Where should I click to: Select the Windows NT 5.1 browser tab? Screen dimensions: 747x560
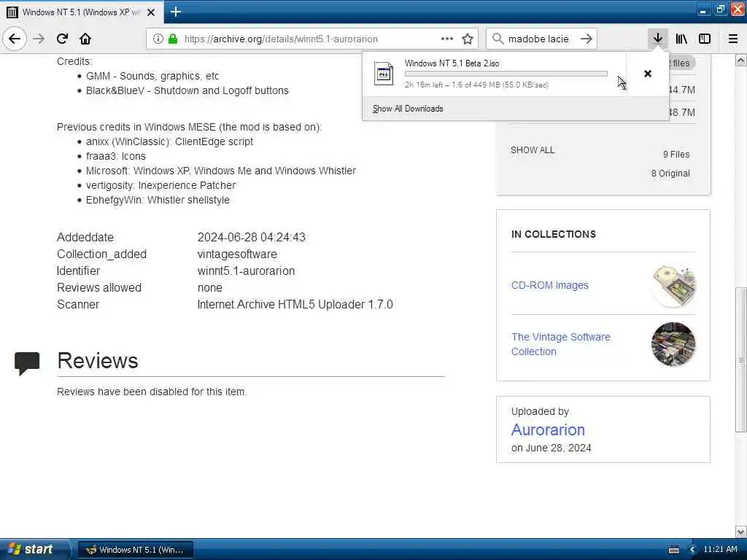[x=81, y=12]
